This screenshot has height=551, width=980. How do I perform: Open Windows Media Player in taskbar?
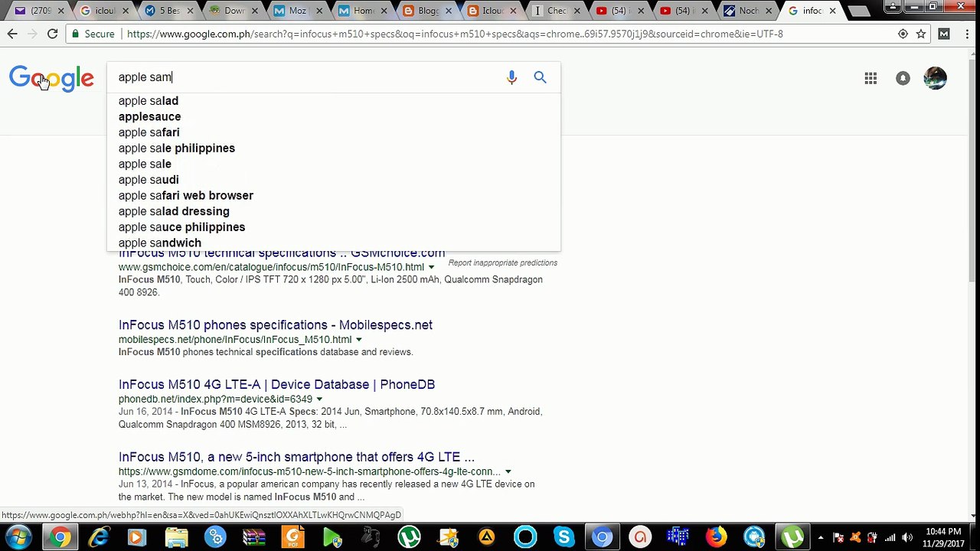click(137, 537)
